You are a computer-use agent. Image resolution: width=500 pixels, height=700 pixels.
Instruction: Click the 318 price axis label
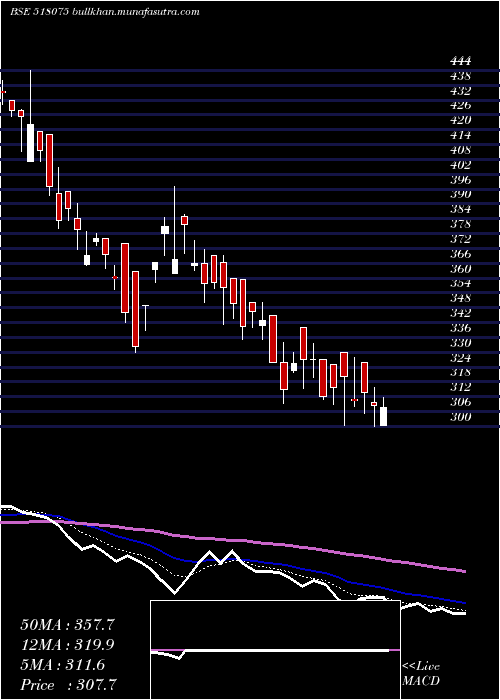(x=460, y=372)
